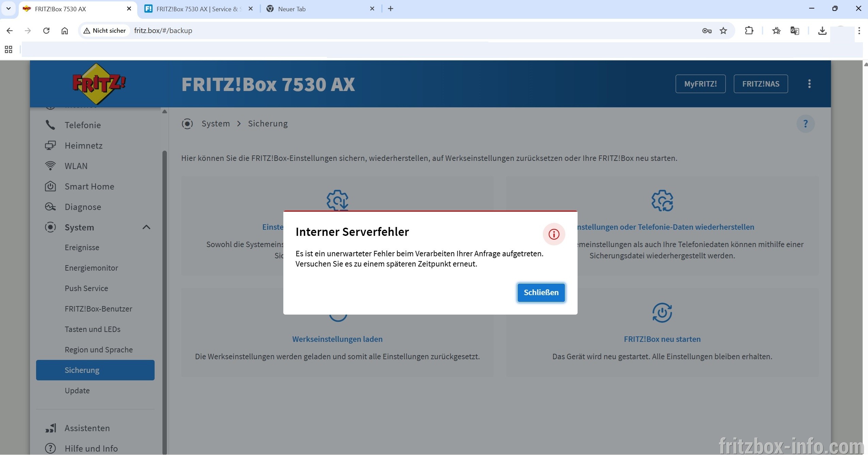Open the WLAN menu
The image size is (868, 455).
coord(76,166)
